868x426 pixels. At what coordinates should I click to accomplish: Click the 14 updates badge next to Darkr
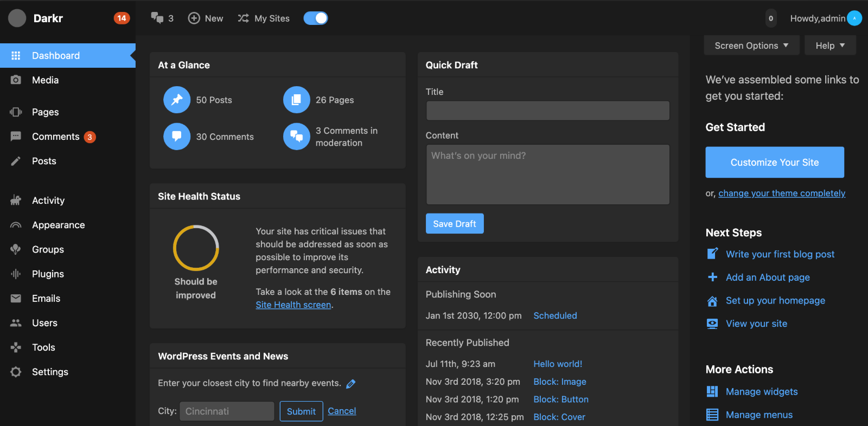(x=122, y=18)
